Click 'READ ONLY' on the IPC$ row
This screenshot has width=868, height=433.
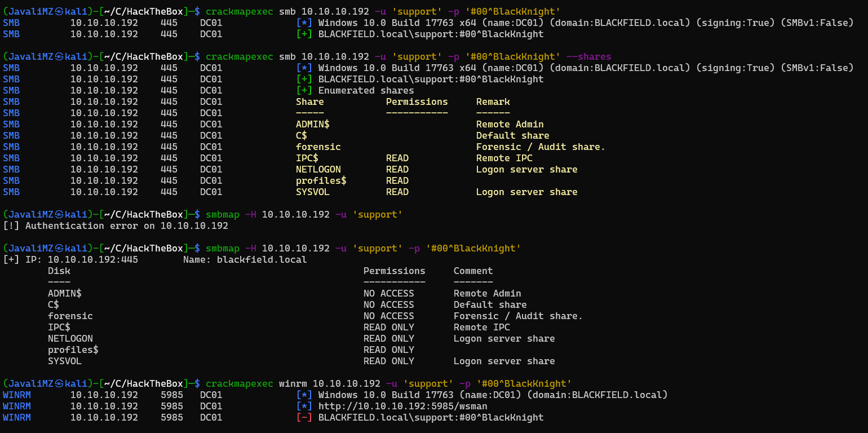(x=389, y=327)
